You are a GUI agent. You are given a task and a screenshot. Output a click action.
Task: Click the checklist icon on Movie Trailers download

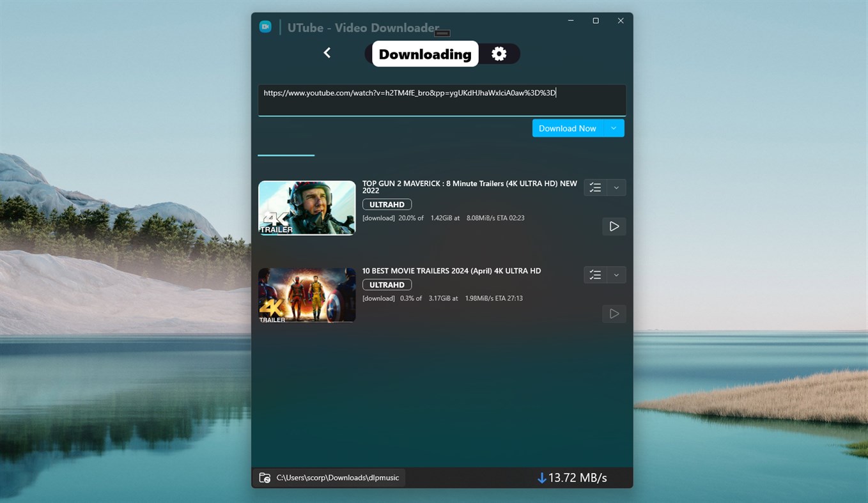coord(595,275)
